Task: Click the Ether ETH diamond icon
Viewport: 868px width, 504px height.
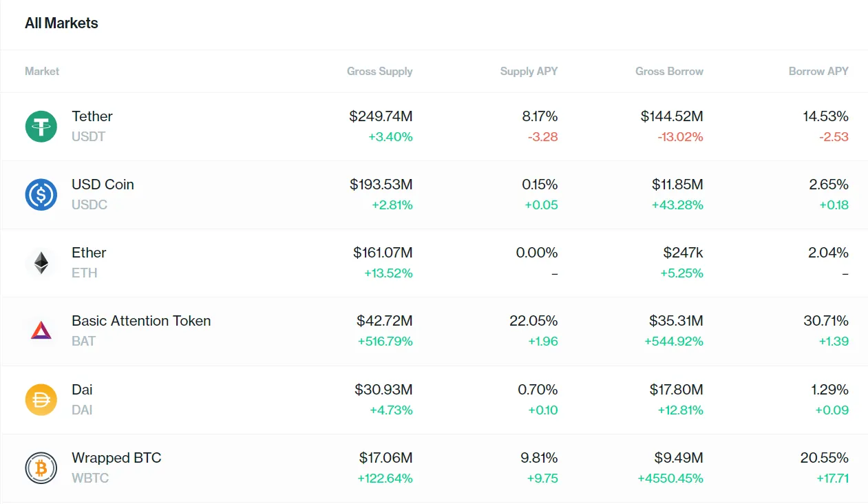Action: (x=41, y=262)
